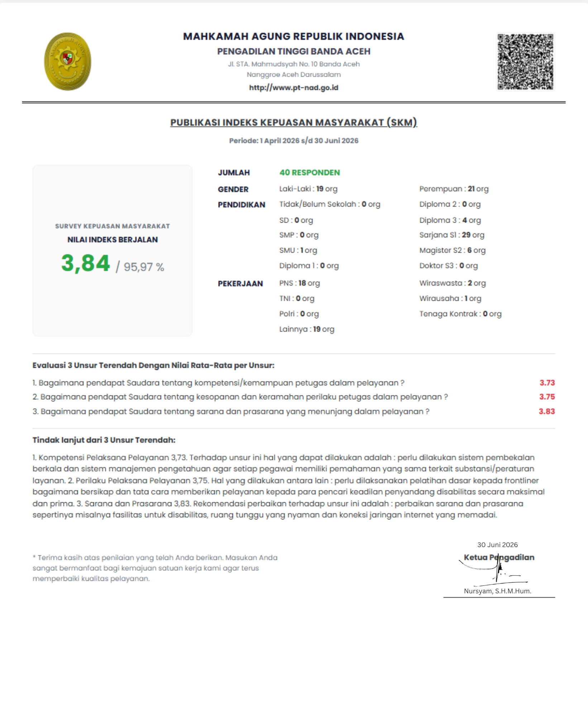Select the Tindak lanjut dari 3 Unsur Terendah heading
Viewport: 588px width, 717px height.
[104, 440]
